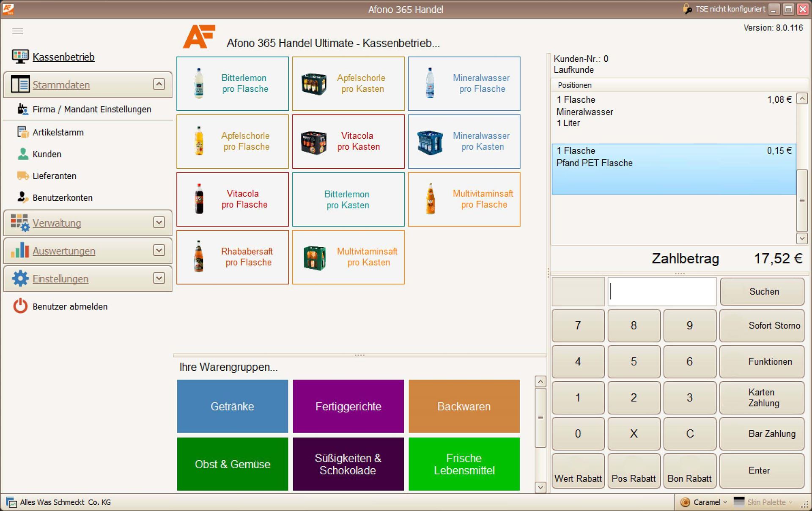Click the Auswertungen bar chart icon
Screen dimensions: 812x511
tap(20, 251)
